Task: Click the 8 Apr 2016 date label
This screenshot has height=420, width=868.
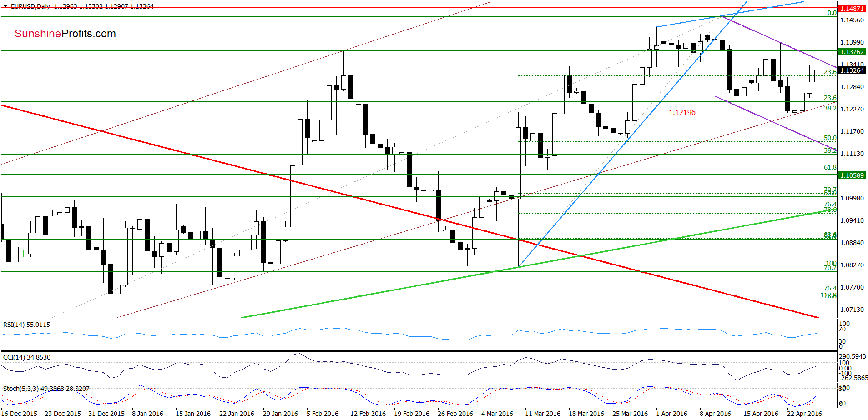Action: pos(715,414)
